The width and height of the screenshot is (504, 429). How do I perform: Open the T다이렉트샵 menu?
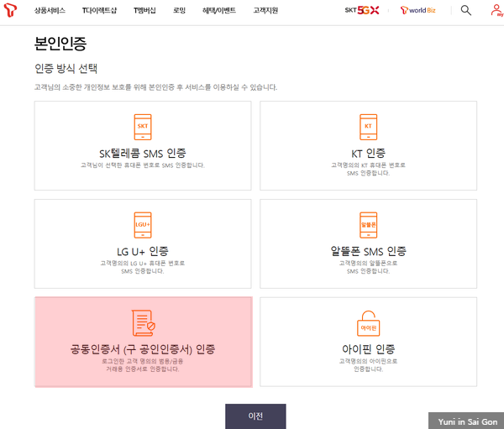pyautogui.click(x=99, y=10)
